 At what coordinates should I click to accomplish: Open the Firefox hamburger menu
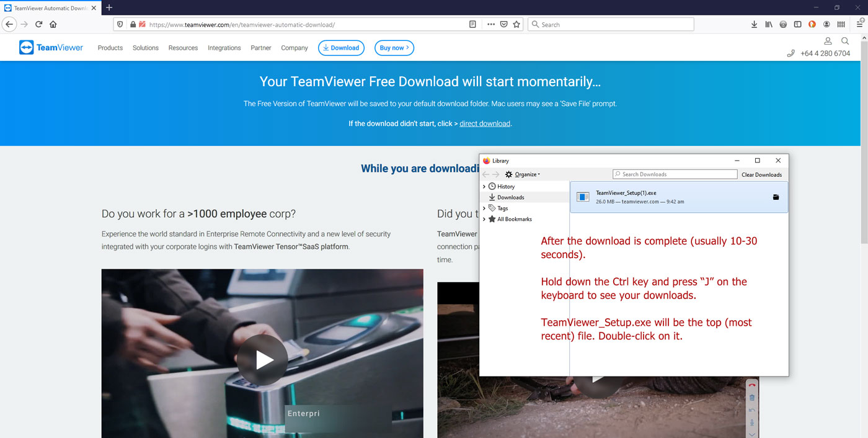(x=859, y=24)
